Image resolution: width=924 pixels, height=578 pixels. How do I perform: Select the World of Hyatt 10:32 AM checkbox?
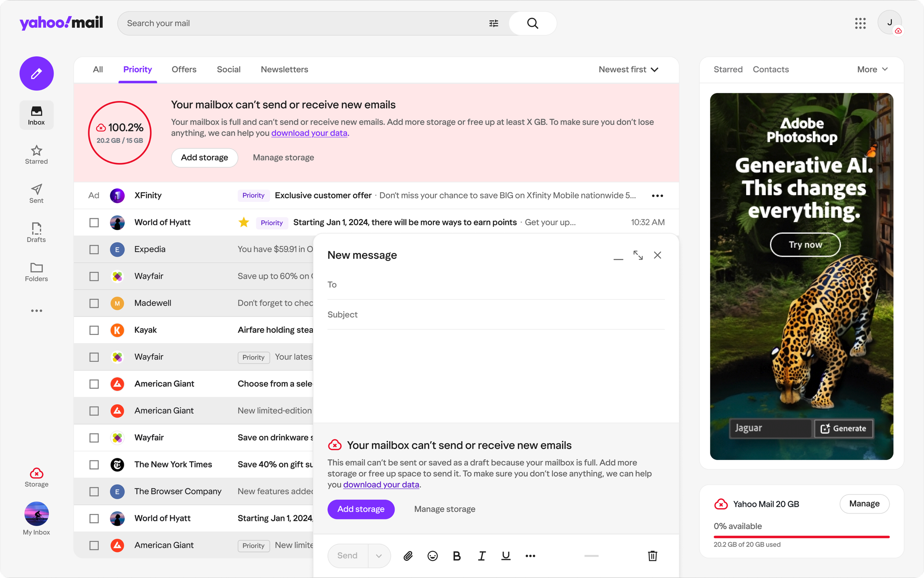coord(94,223)
